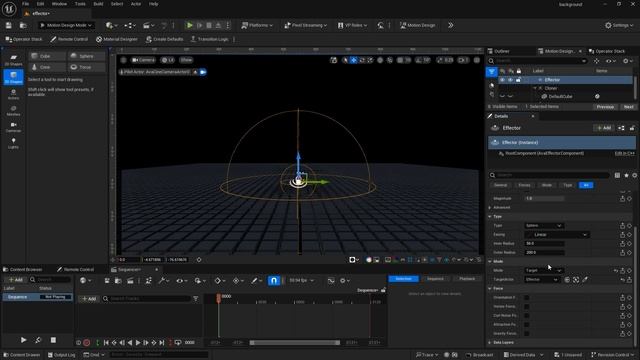The height and width of the screenshot is (360, 640).
Task: Toggle the blue camera pilot button
Action: tap(203, 72)
